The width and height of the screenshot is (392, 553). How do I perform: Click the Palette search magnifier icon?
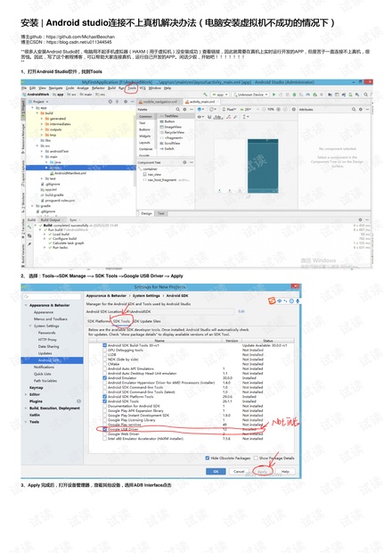[x=178, y=110]
